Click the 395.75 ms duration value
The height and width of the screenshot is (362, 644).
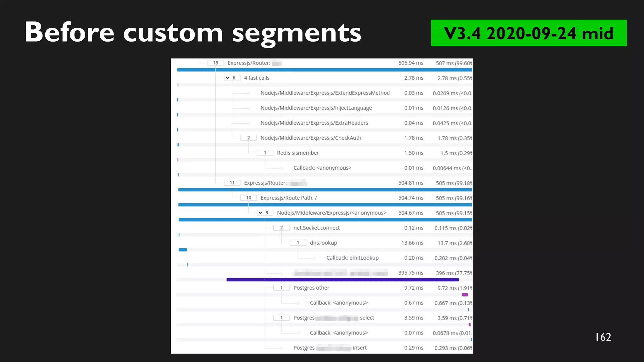coord(411,273)
